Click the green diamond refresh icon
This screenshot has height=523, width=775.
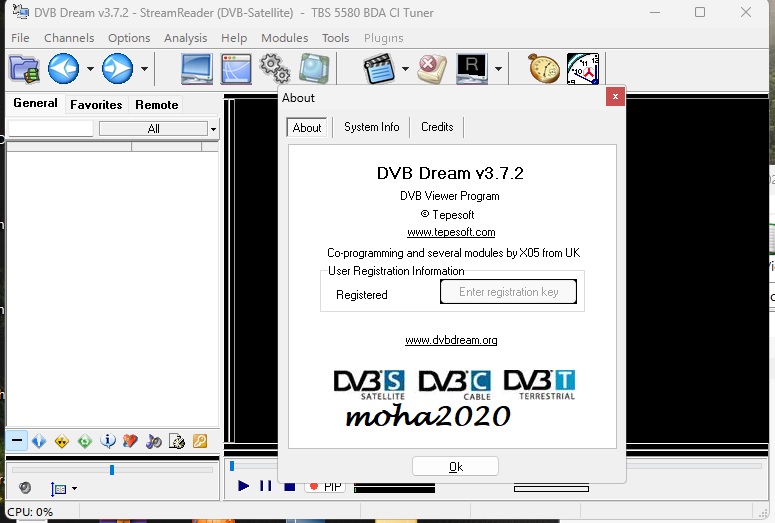tap(85, 441)
